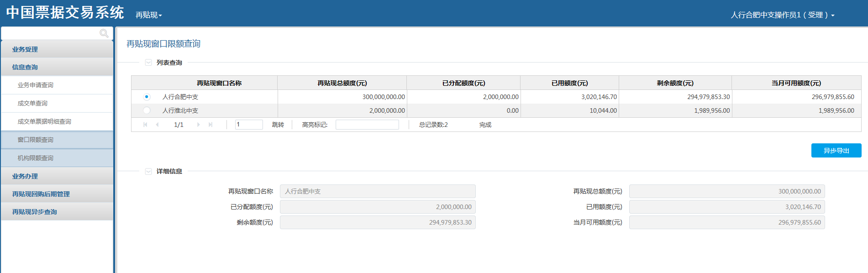
Task: Sort by 已用额度(元) column header
Action: (569, 83)
